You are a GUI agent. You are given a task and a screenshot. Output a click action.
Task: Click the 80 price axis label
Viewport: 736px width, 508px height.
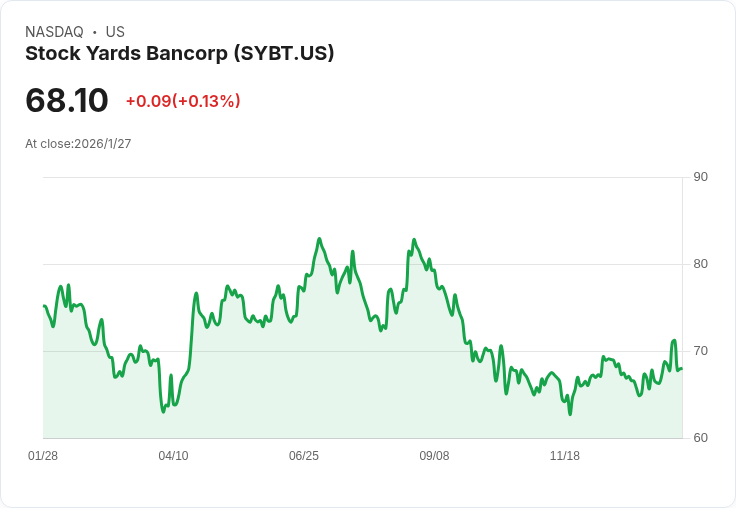700,264
